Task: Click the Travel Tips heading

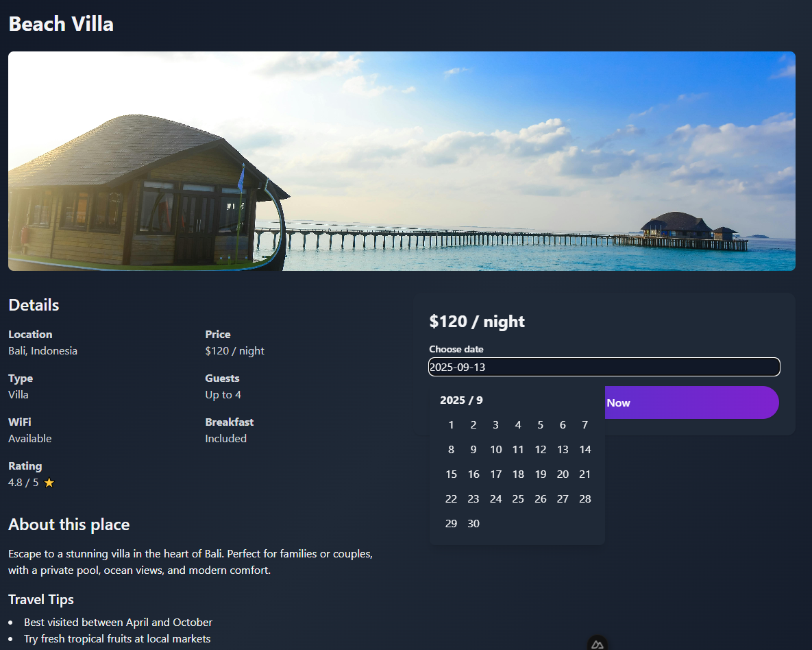Action: pos(41,600)
